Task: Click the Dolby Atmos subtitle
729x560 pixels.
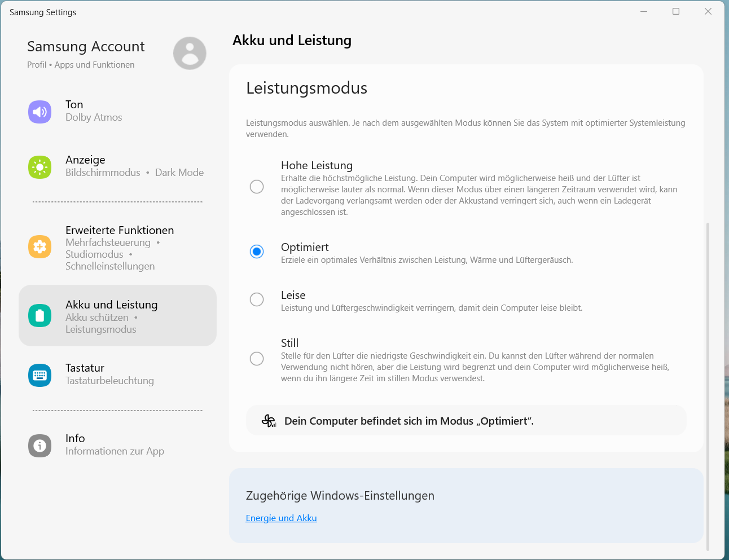Action: coord(94,117)
